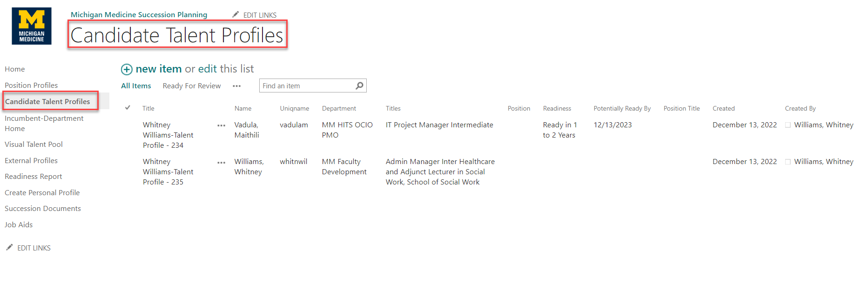Open Create Personal Profile navigation link
The image size is (868, 283).
(42, 193)
